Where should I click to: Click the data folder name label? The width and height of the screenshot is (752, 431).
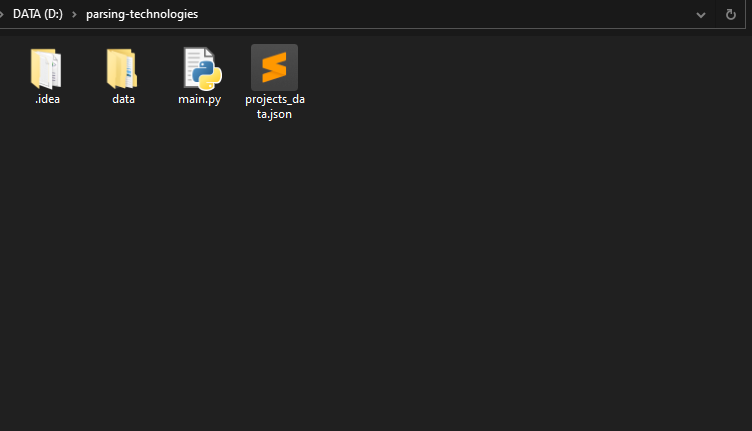point(123,99)
